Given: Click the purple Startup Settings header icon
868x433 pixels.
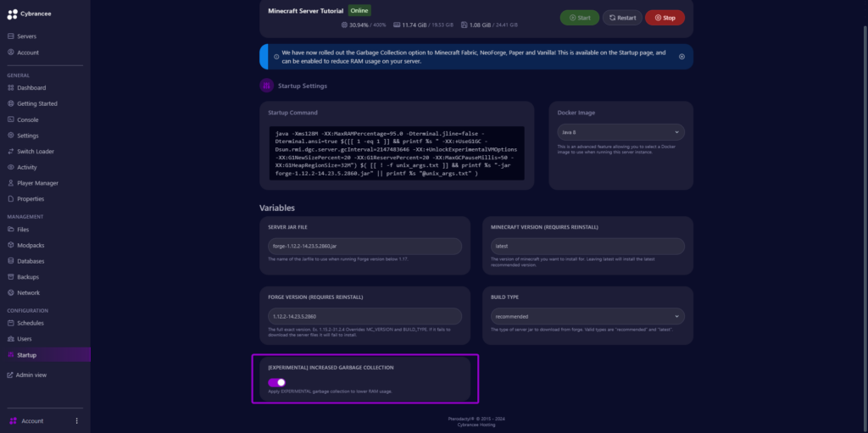Looking at the screenshot, I should click(267, 86).
